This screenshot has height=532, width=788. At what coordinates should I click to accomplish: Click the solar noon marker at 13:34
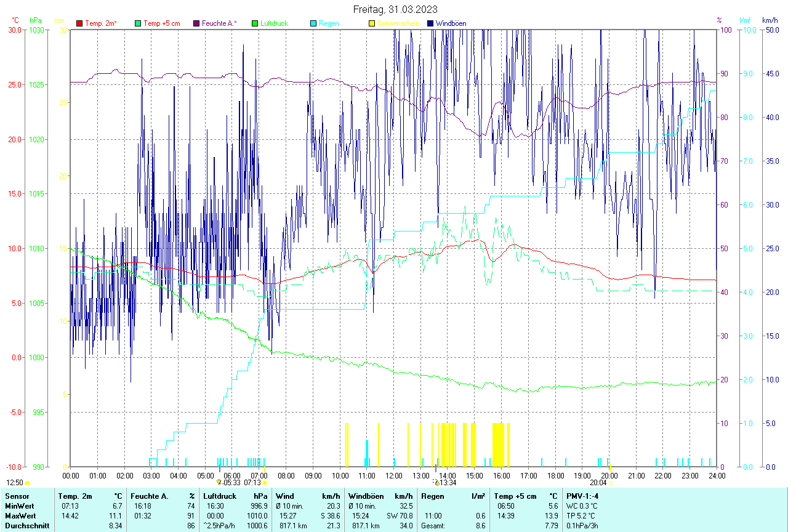[x=436, y=483]
